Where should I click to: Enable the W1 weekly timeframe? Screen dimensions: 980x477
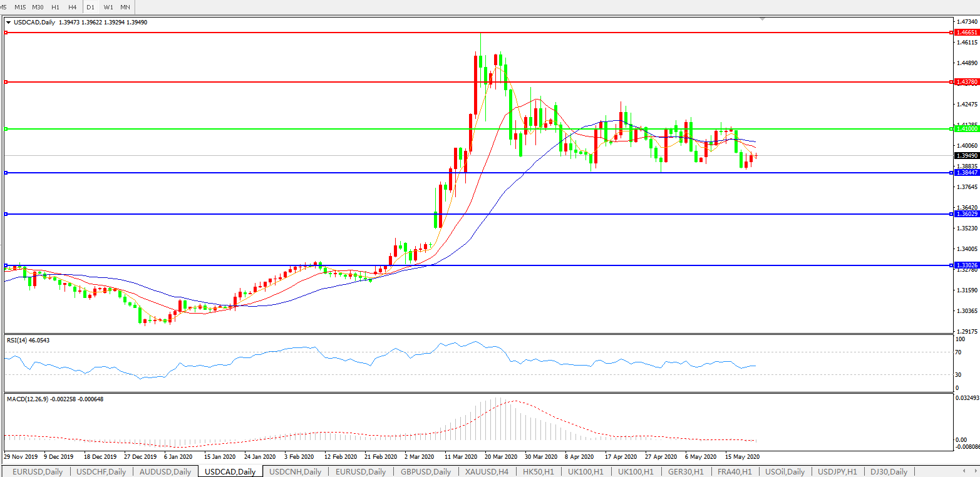click(x=108, y=7)
